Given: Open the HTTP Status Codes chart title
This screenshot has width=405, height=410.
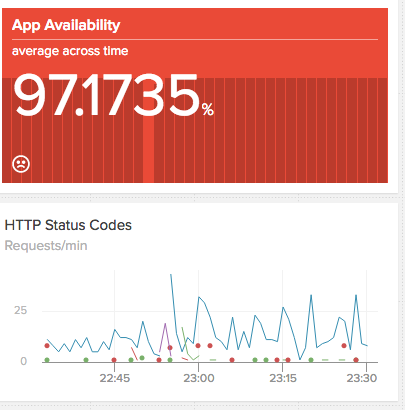Looking at the screenshot, I should point(68,225).
